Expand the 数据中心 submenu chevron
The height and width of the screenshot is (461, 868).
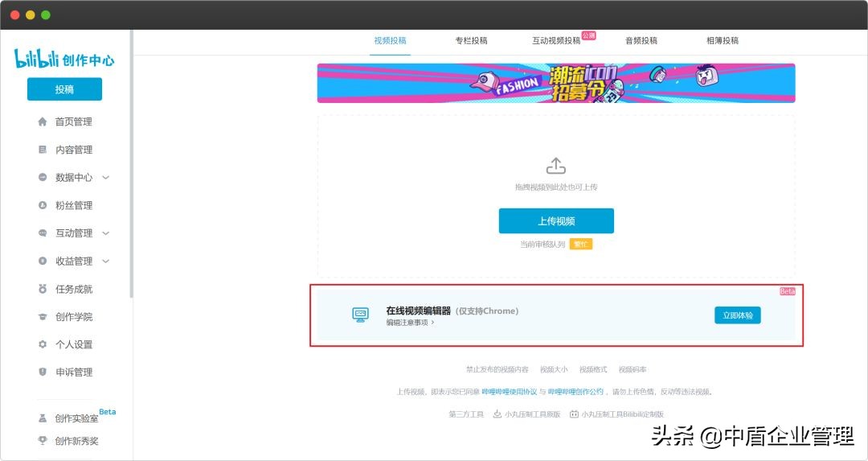pos(106,177)
